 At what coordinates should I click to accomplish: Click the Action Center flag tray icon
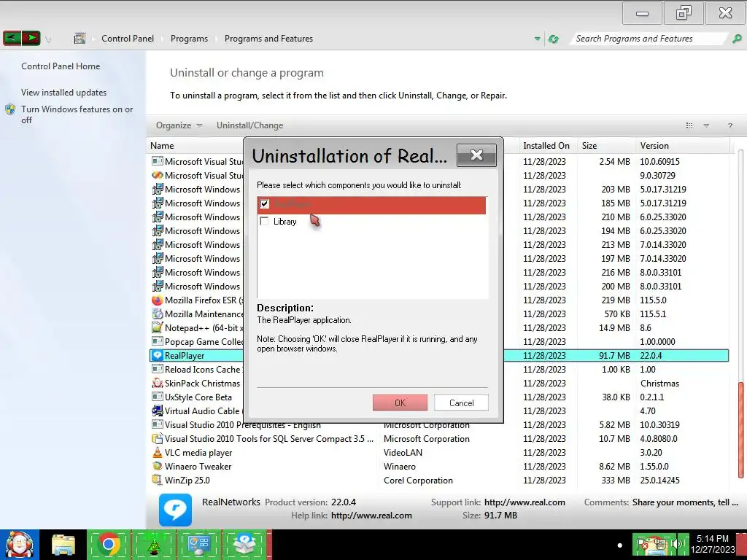tap(644, 545)
